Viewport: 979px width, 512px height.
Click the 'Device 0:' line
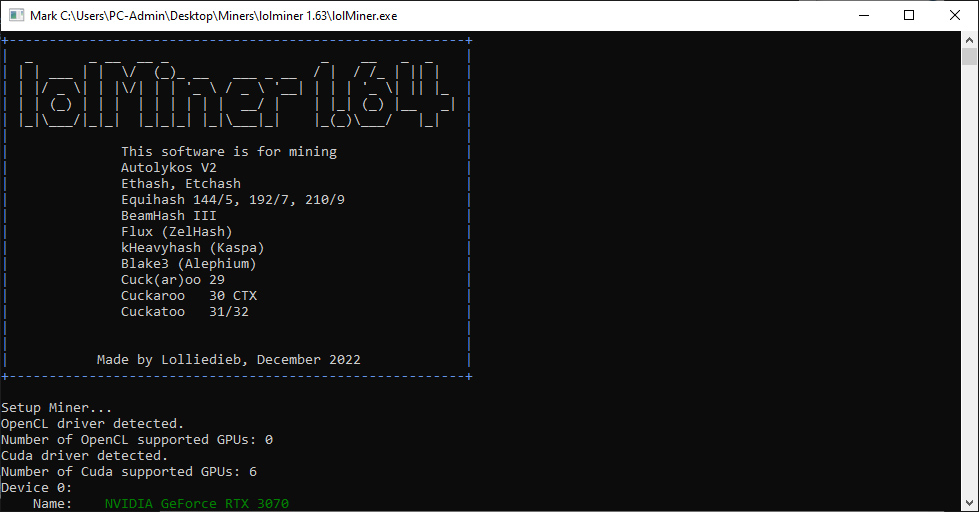[x=36, y=488]
